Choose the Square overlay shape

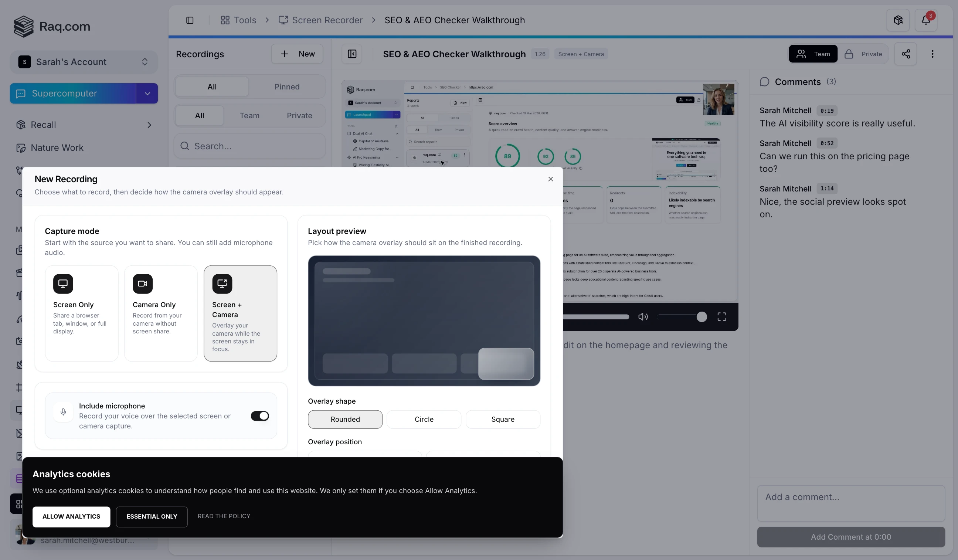(x=503, y=419)
